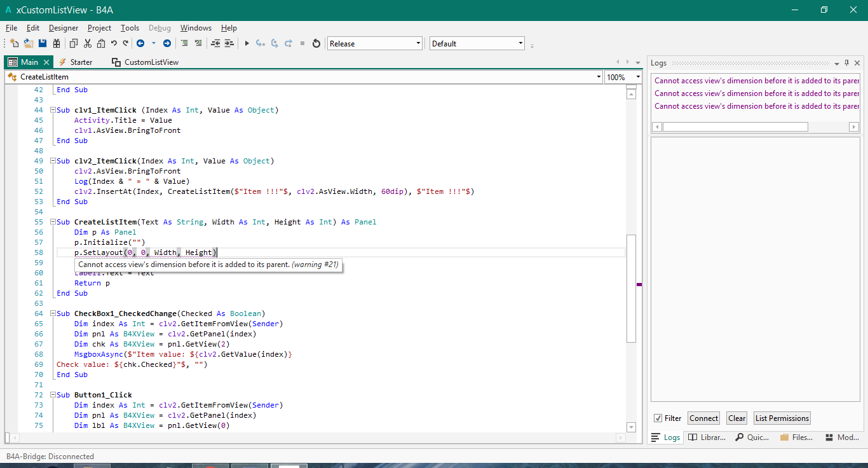Image resolution: width=868 pixels, height=468 pixels.
Task: Click the Cut scissors icon
Action: [x=87, y=43]
